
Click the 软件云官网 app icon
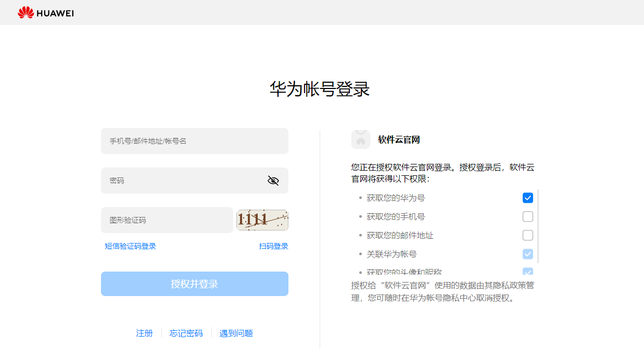point(361,139)
